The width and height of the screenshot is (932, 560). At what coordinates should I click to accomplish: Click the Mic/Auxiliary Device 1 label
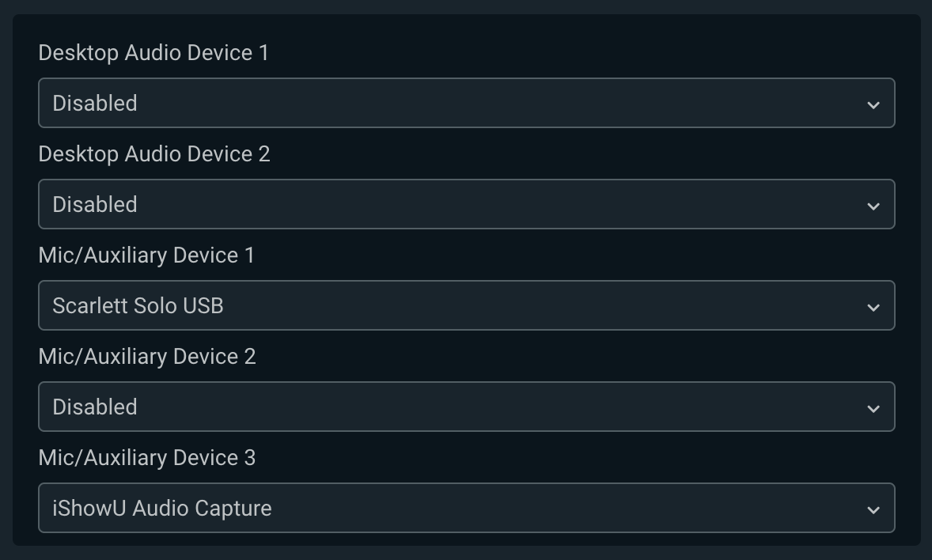[x=147, y=255]
